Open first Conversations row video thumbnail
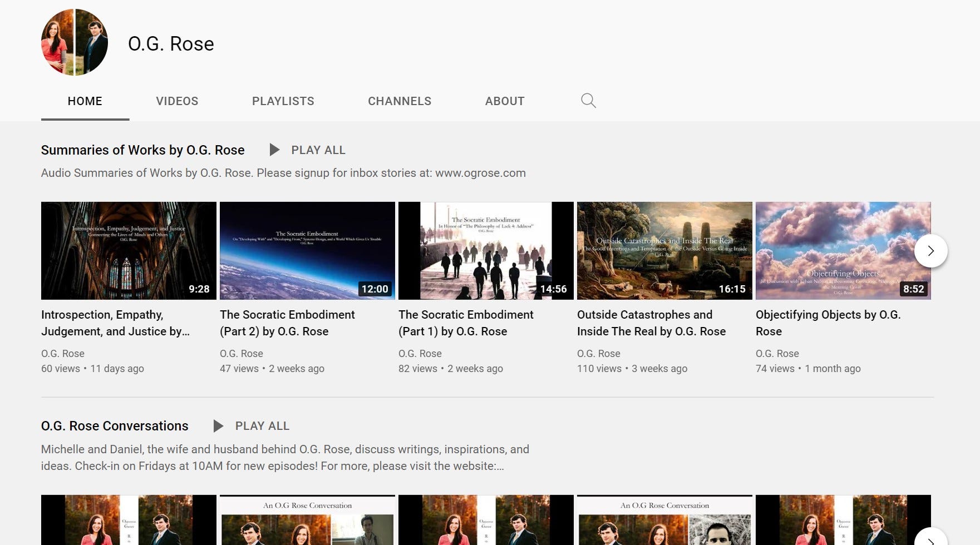Screen dimensions: 980x545 (129, 520)
